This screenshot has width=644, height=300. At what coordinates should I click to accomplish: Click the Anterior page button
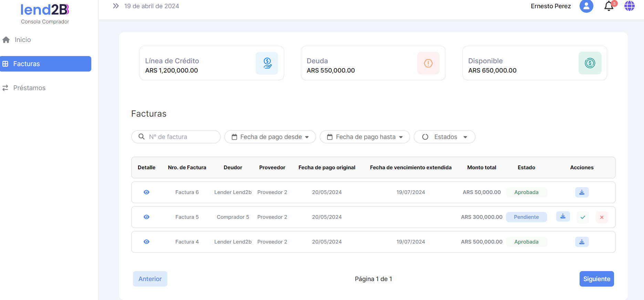(x=150, y=279)
